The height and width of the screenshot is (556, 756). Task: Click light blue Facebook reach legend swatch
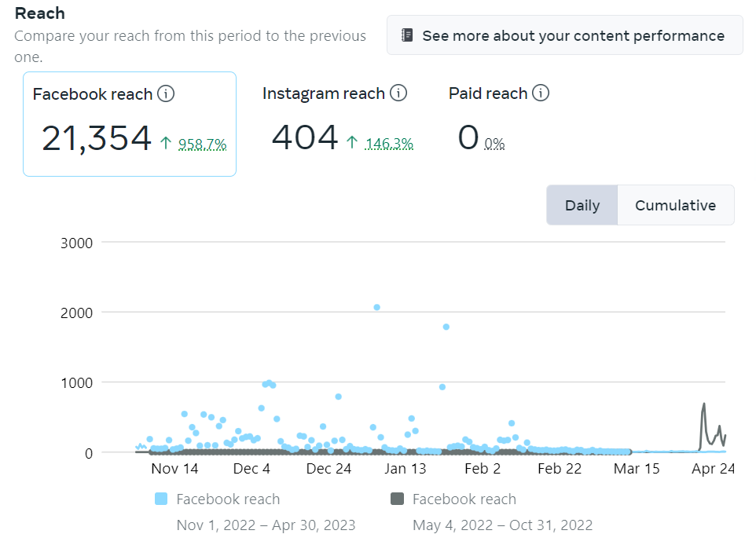tap(162, 499)
